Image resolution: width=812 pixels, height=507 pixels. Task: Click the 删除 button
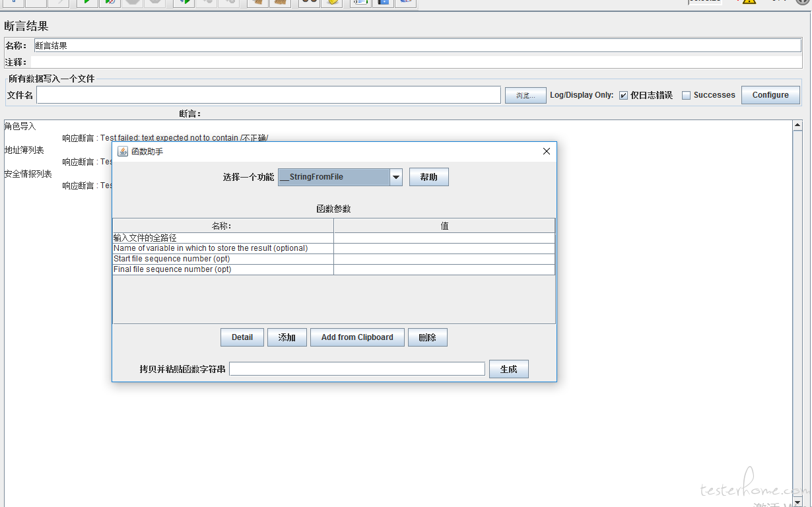[428, 337]
